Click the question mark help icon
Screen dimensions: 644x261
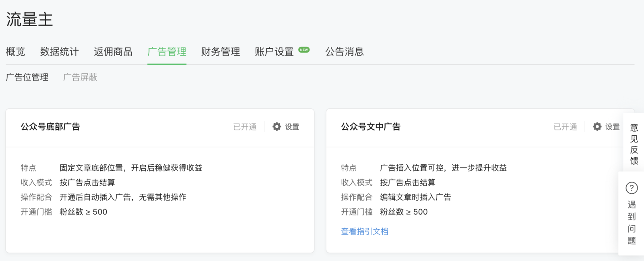click(632, 188)
